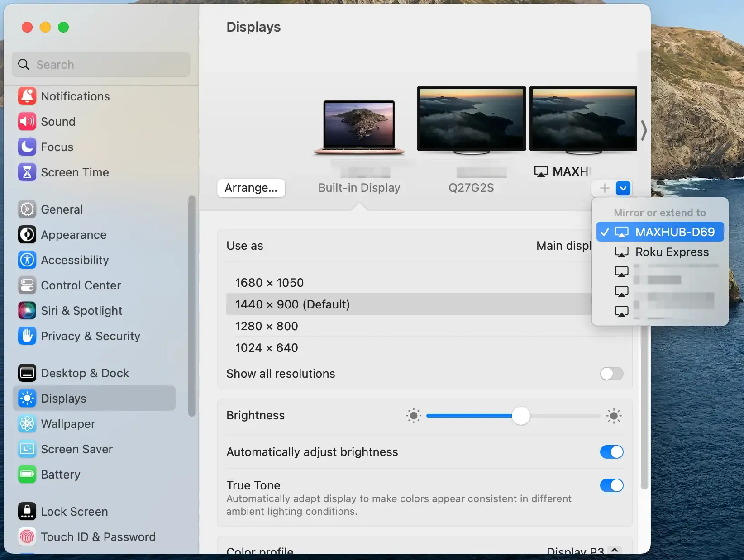Open Screen Time hourglass icon
Screen dimensions: 744x560
pos(27,172)
